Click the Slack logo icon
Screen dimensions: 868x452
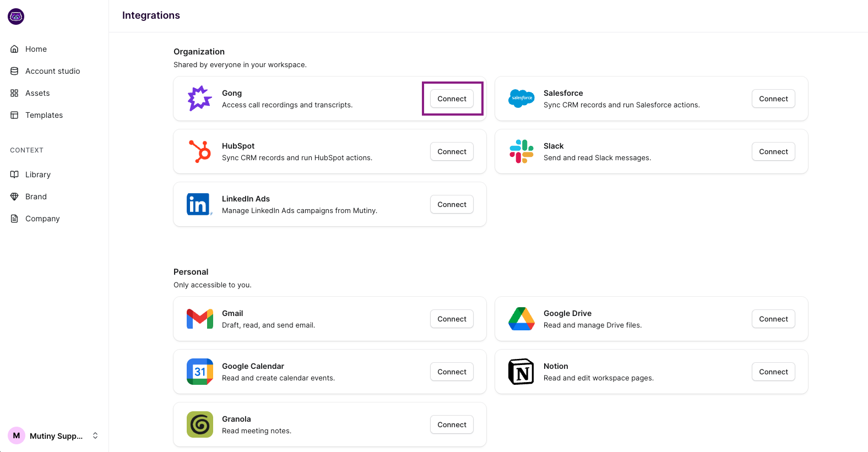522,151
